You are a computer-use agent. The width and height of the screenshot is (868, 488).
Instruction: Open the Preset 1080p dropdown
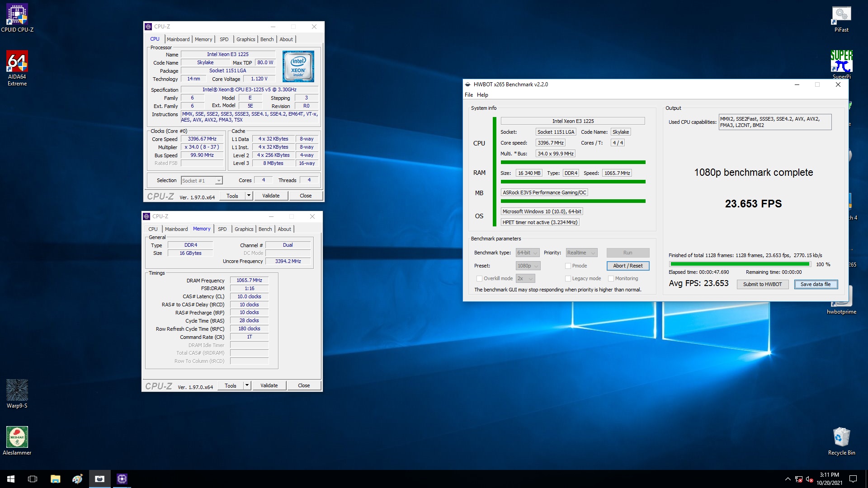click(x=528, y=266)
